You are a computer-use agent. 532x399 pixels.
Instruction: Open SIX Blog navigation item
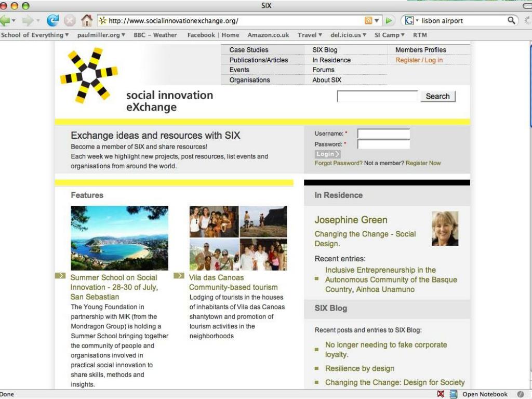click(325, 50)
